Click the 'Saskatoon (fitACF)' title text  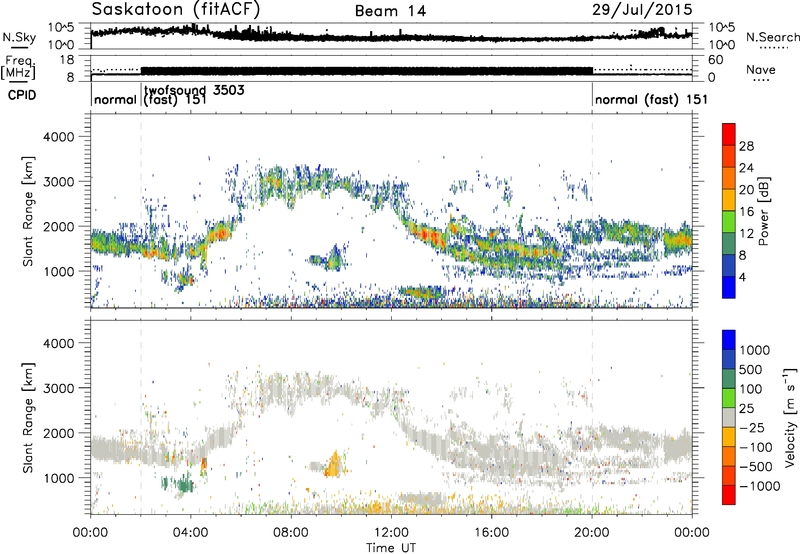[176, 10]
